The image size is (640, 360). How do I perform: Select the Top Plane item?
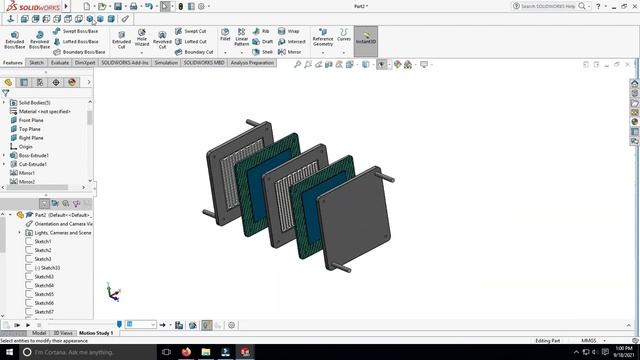29,129
